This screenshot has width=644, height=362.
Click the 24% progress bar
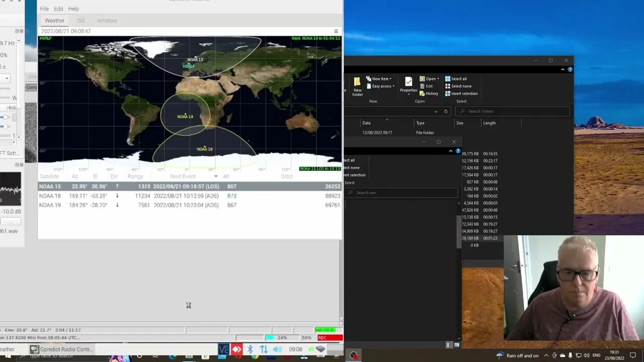coord(282,338)
